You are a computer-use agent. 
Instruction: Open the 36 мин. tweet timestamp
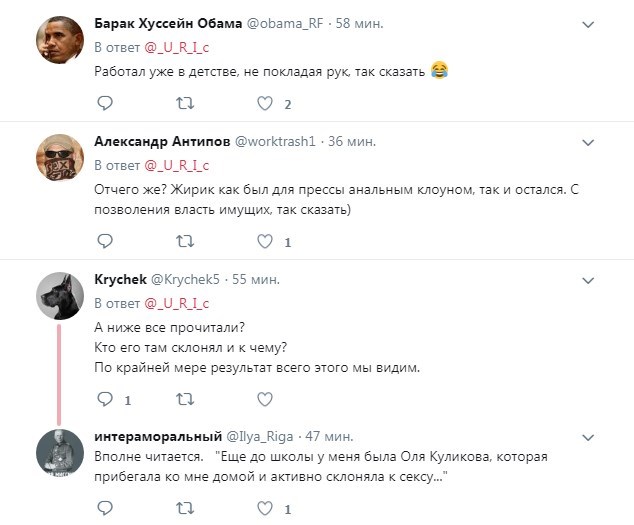click(352, 141)
